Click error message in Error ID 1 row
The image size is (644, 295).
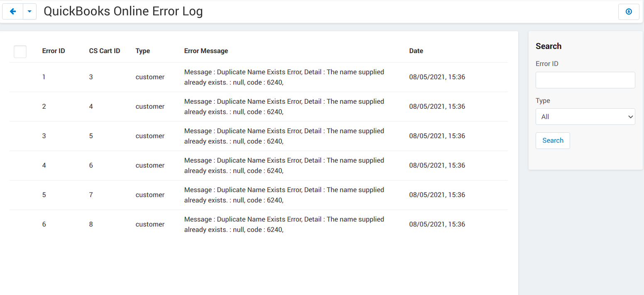click(284, 77)
